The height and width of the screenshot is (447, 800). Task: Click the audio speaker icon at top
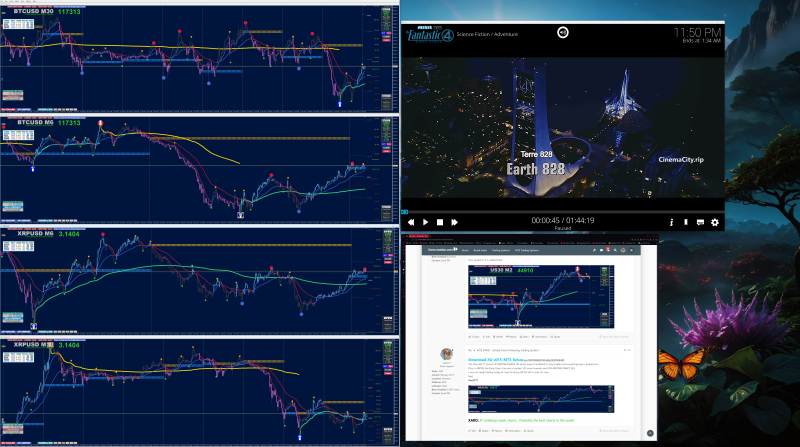click(x=562, y=32)
